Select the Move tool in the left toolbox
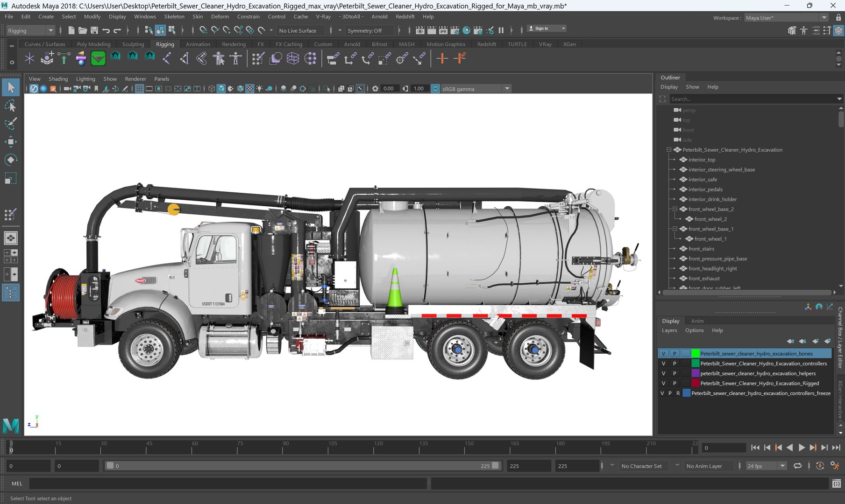 tap(10, 141)
